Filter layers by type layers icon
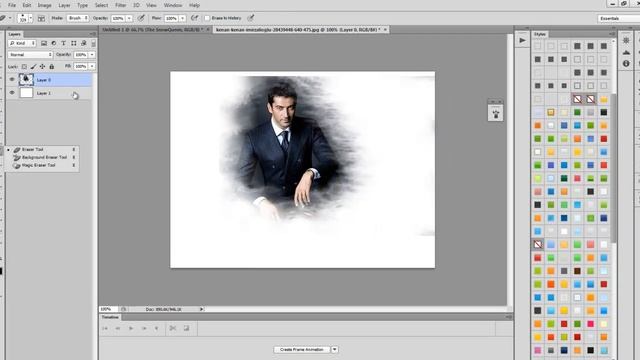 click(63, 43)
